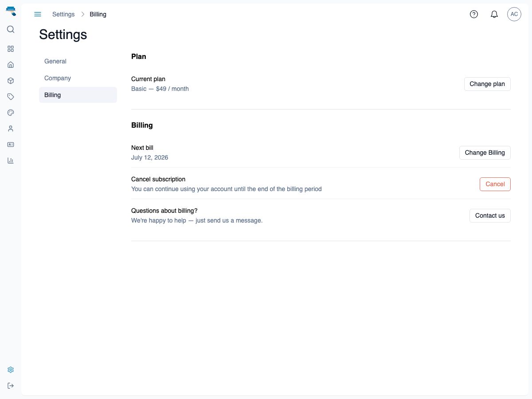
Task: Click the 'Basic — $49 / month' text
Action: point(160,89)
